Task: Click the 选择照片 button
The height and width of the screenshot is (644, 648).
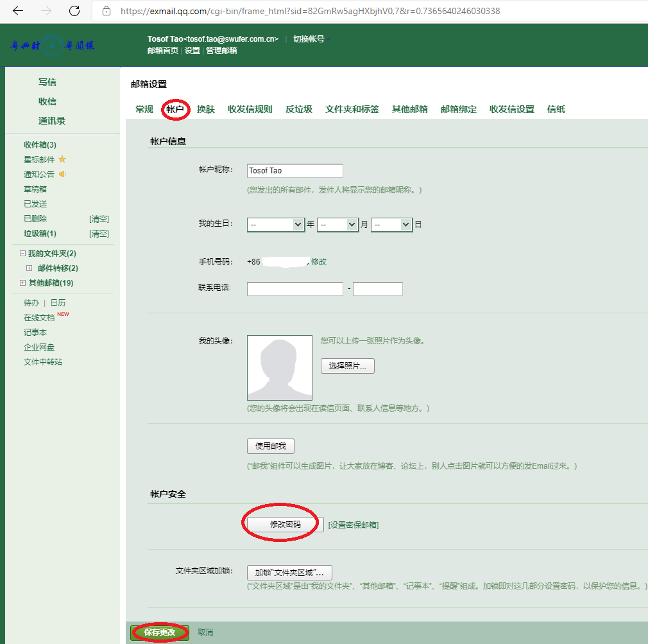Action: (348, 365)
